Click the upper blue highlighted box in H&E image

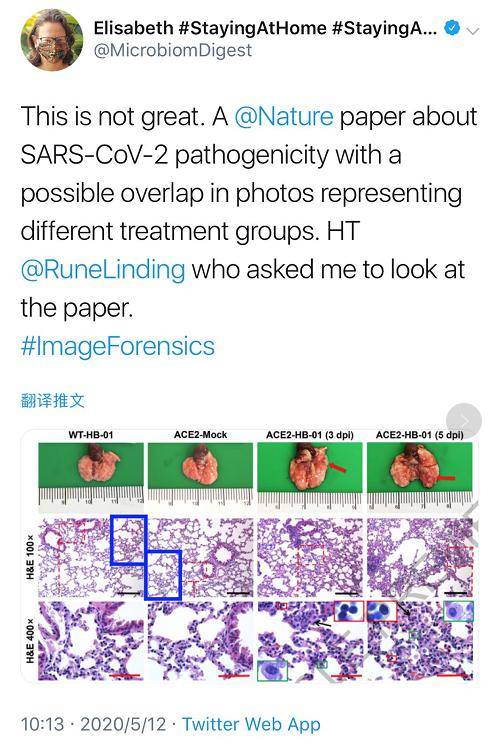click(x=129, y=540)
